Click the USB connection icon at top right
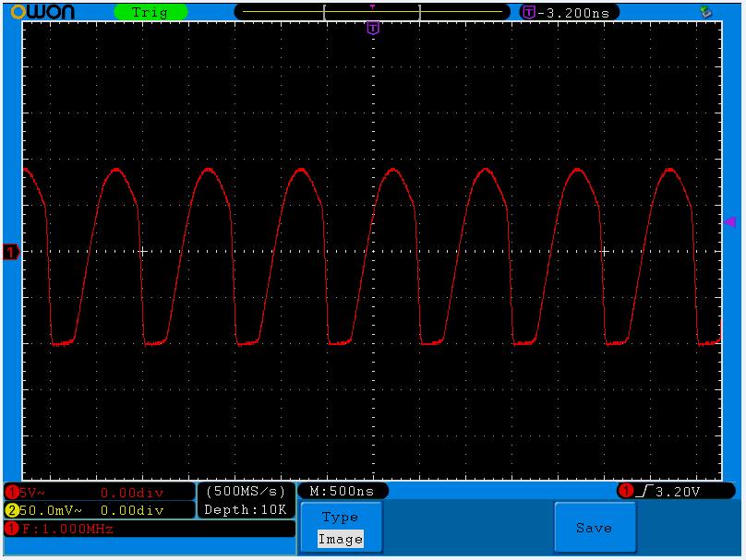 point(706,12)
